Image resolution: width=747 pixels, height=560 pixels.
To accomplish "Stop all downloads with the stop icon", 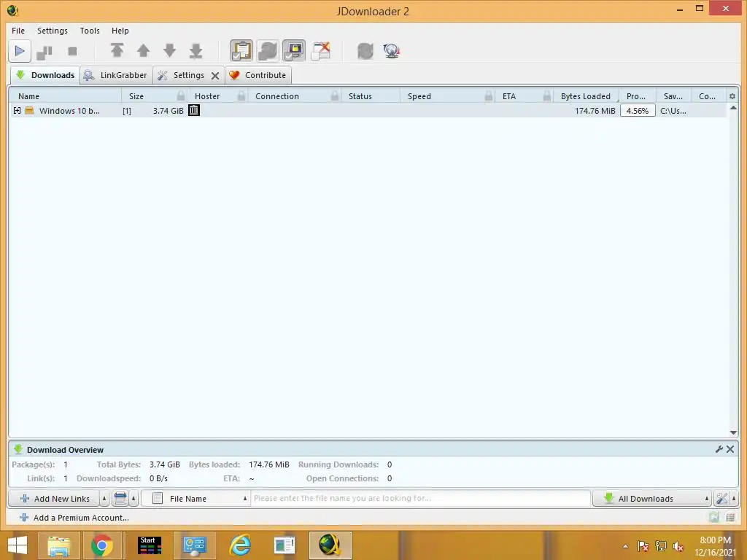I will pos(72,51).
